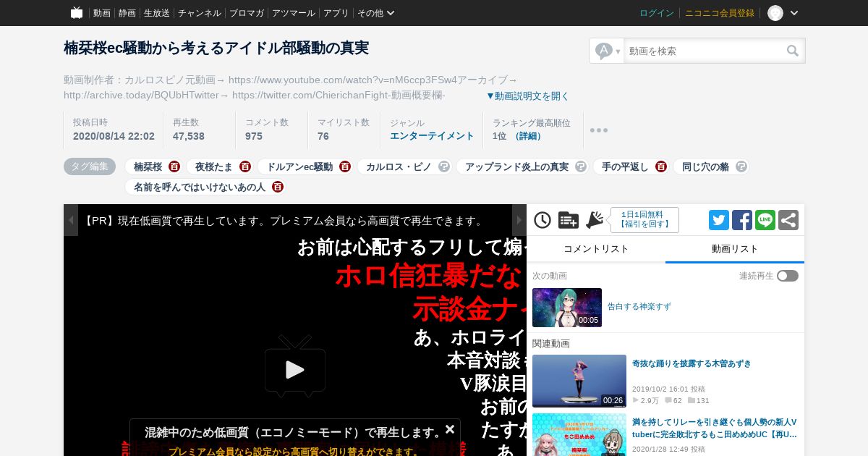Open gray dictionary icon for カルロス・ピノ
Screen dimensions: 868x456
click(444, 166)
